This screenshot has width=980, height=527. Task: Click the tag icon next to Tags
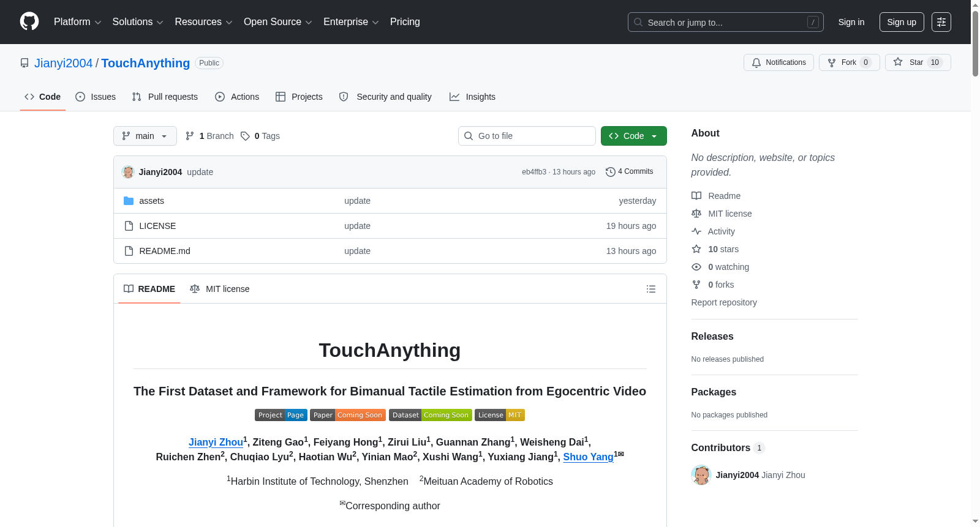click(x=245, y=136)
